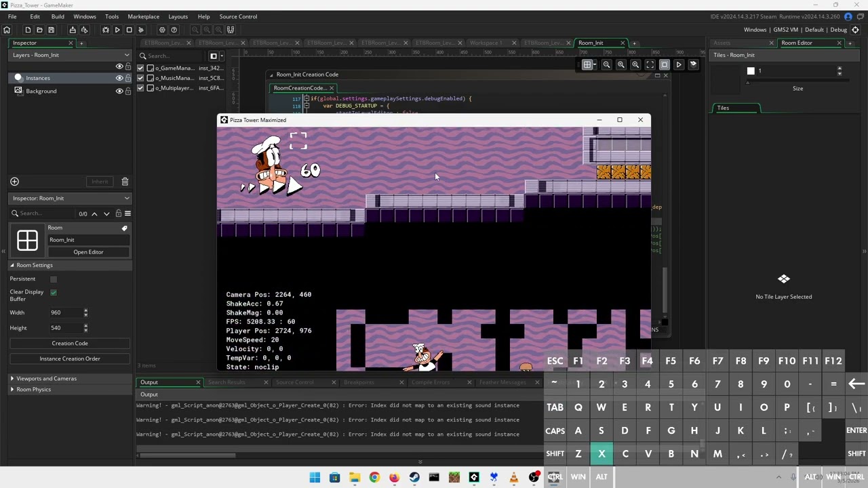Stop the running game with Stop icon
Image resolution: width=868 pixels, height=488 pixels.
129,30
